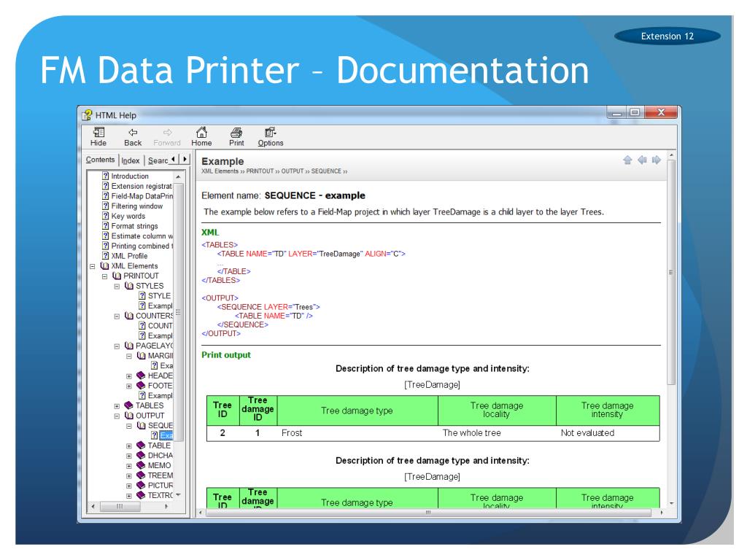The height and width of the screenshot is (560, 747).
Task: Expand the DHCHART tree node
Action: pos(128,456)
